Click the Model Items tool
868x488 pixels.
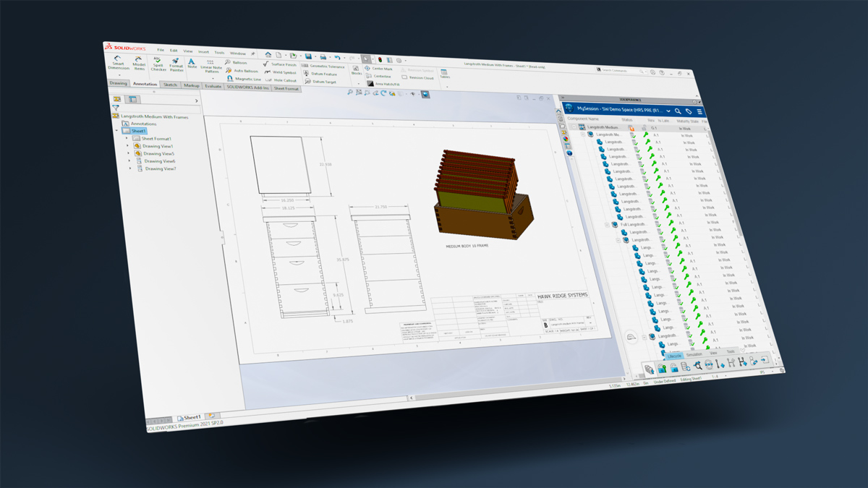(x=139, y=63)
